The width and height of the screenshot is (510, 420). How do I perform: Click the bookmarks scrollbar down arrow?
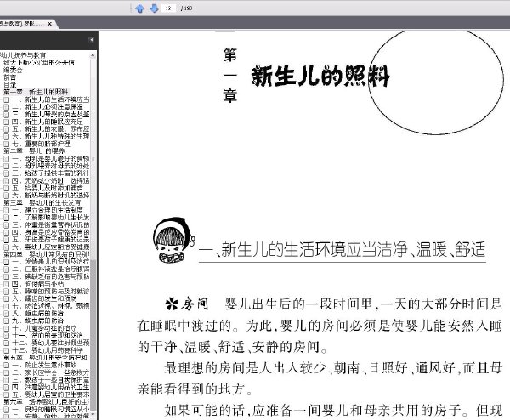tap(93, 414)
